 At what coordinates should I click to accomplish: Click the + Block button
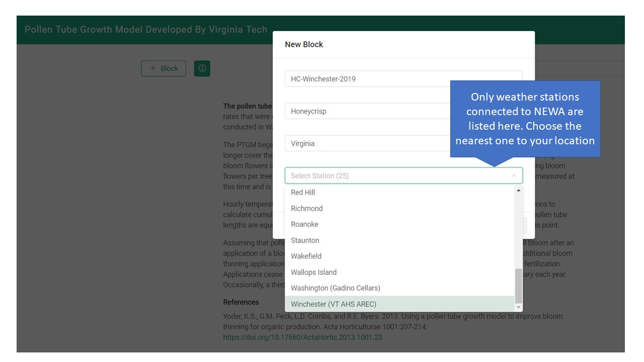(x=164, y=68)
